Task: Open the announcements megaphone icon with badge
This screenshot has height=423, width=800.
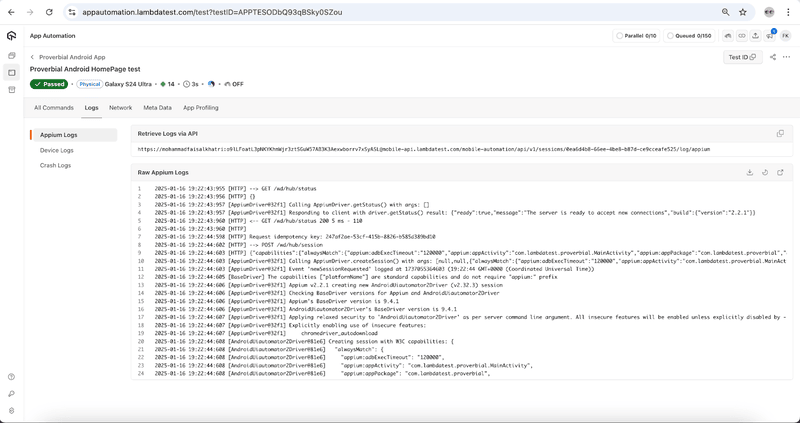Action: coord(769,36)
